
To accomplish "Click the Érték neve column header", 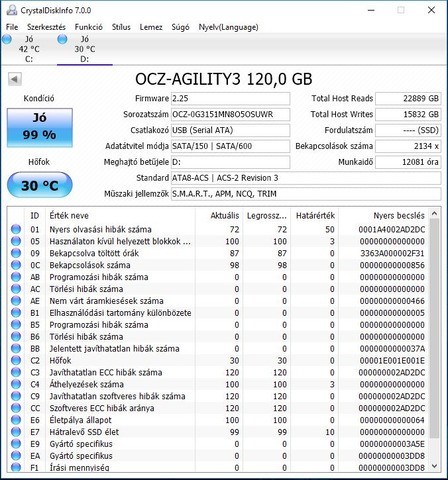I will pos(120,216).
